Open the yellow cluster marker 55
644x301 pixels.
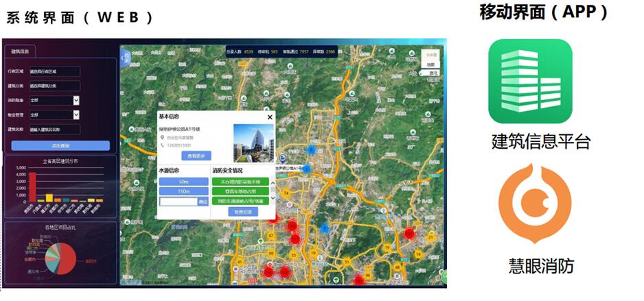pos(293,256)
